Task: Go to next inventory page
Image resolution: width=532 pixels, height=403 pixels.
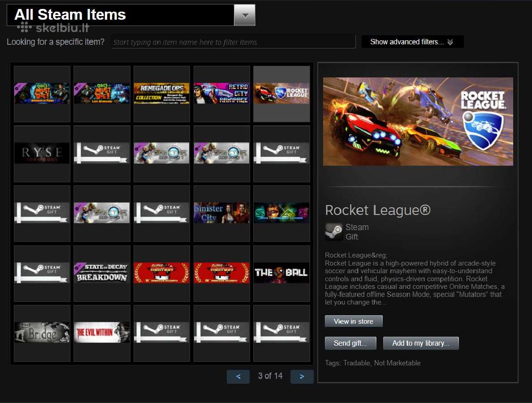Action: (x=302, y=377)
